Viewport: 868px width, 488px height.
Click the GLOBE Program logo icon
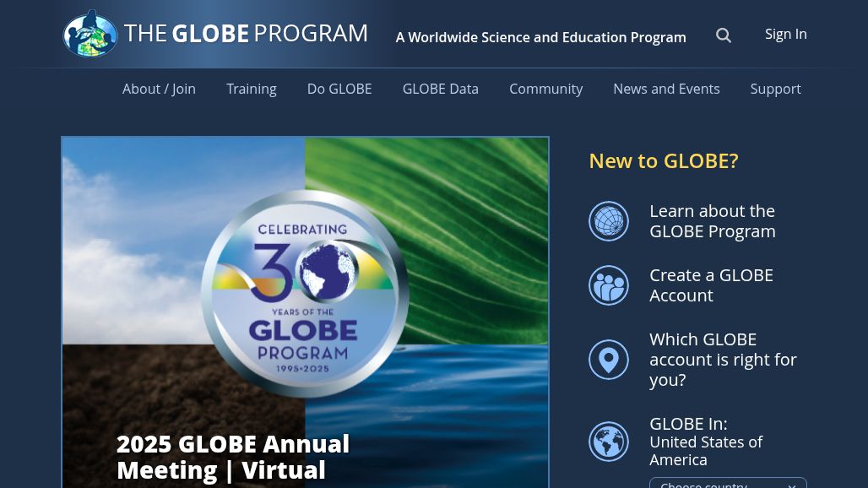coord(90,33)
